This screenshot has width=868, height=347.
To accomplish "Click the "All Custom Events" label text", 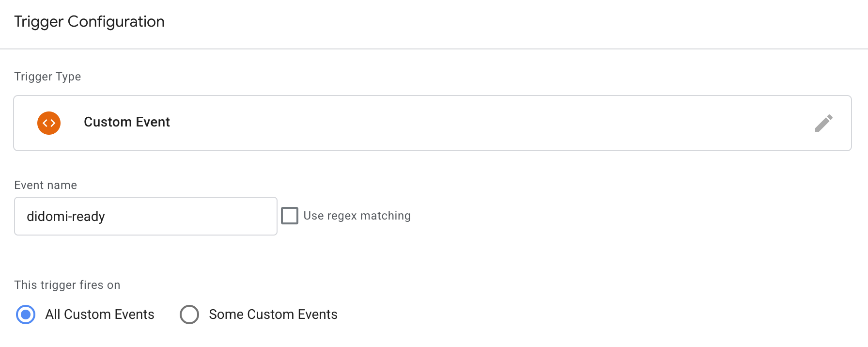I will pyautogui.click(x=100, y=315).
